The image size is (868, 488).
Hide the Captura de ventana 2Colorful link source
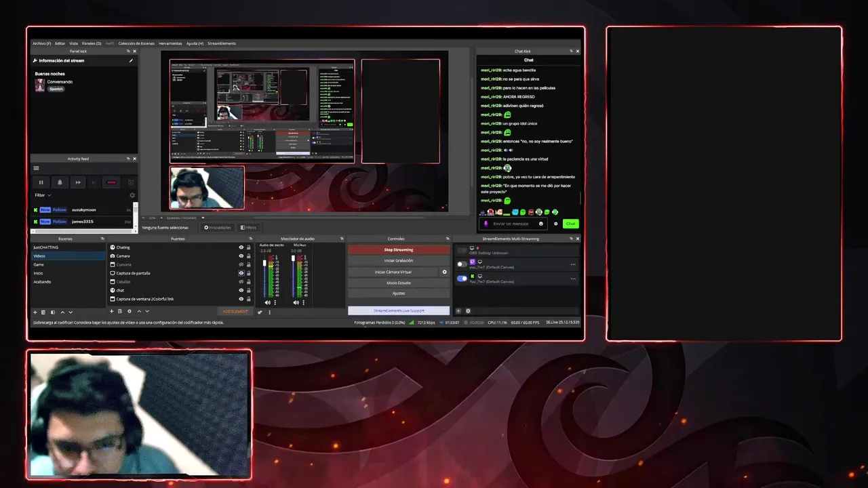point(241,299)
